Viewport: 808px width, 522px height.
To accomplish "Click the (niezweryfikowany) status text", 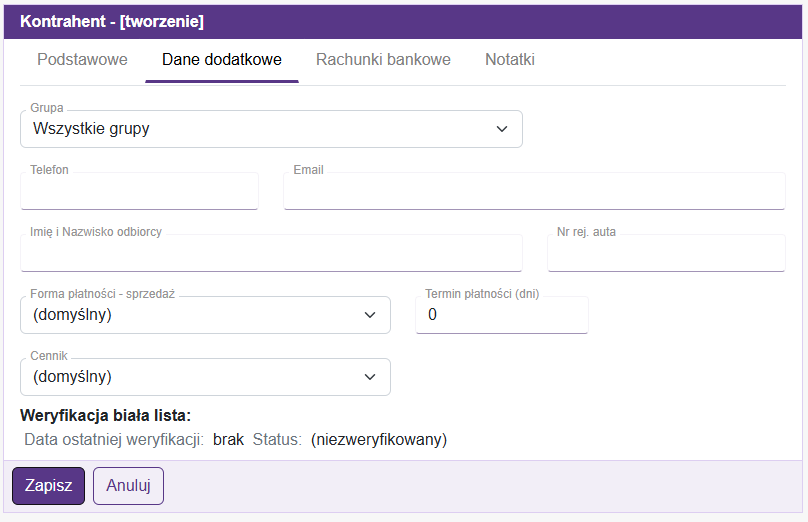I will [378, 440].
